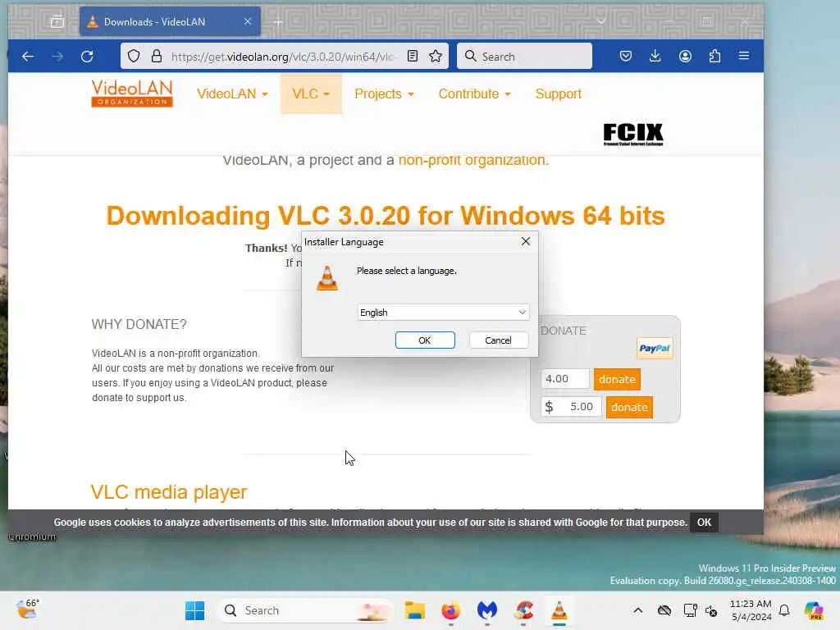The image size is (840, 630).
Task: Open the Firefox hamburger menu
Action: (744, 56)
